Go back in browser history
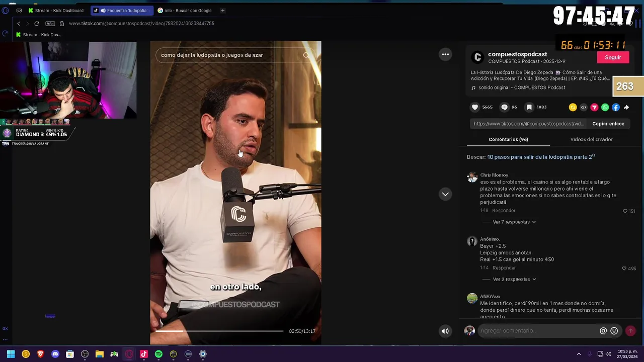 19,24
